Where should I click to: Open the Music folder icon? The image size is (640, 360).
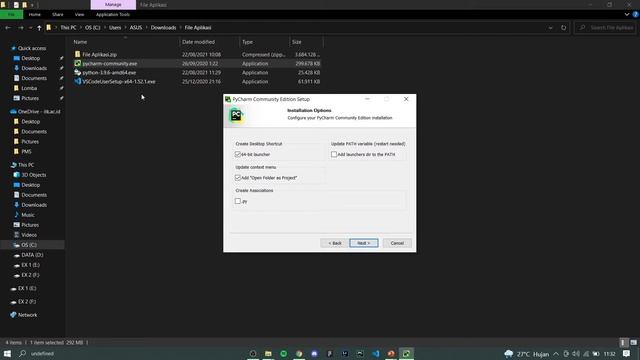pos(17,215)
